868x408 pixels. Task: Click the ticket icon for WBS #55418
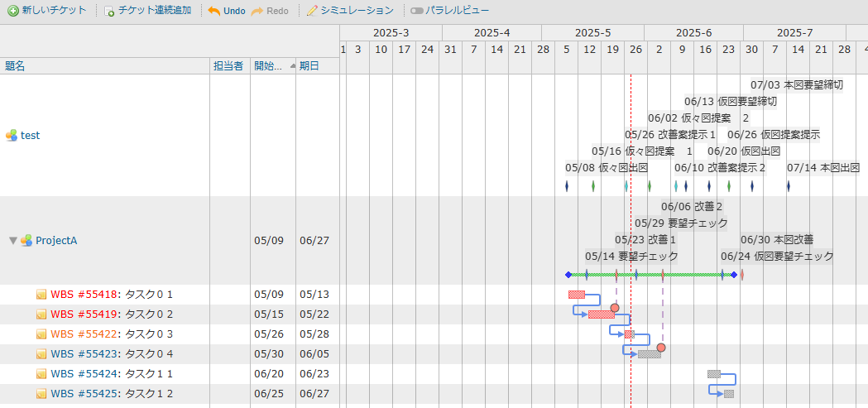point(41,295)
